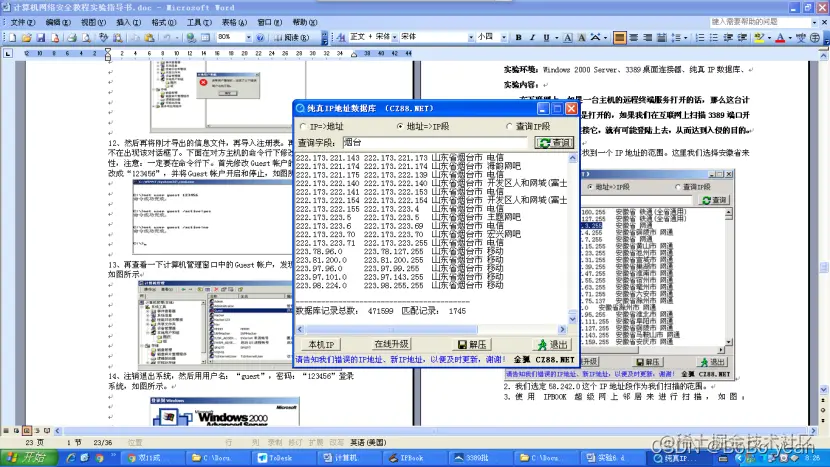This screenshot has height=467, width=830.
Task: Open the 文件(F) menu
Action: [x=23, y=22]
